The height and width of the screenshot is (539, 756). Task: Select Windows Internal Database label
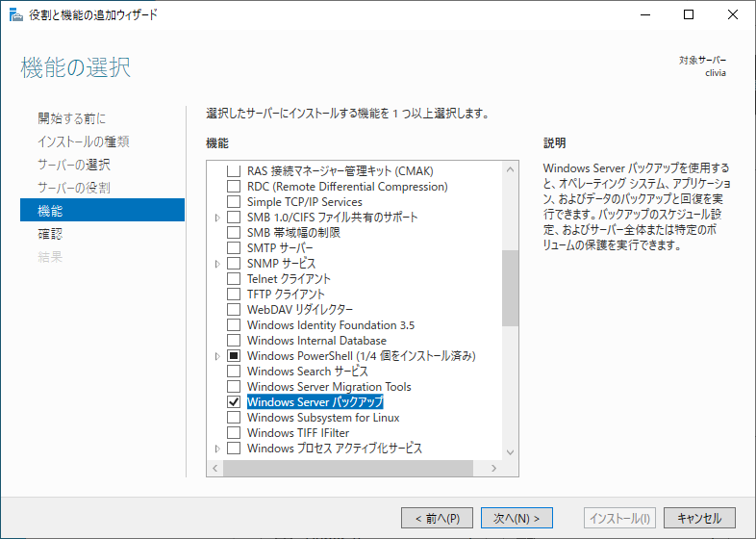click(x=316, y=341)
